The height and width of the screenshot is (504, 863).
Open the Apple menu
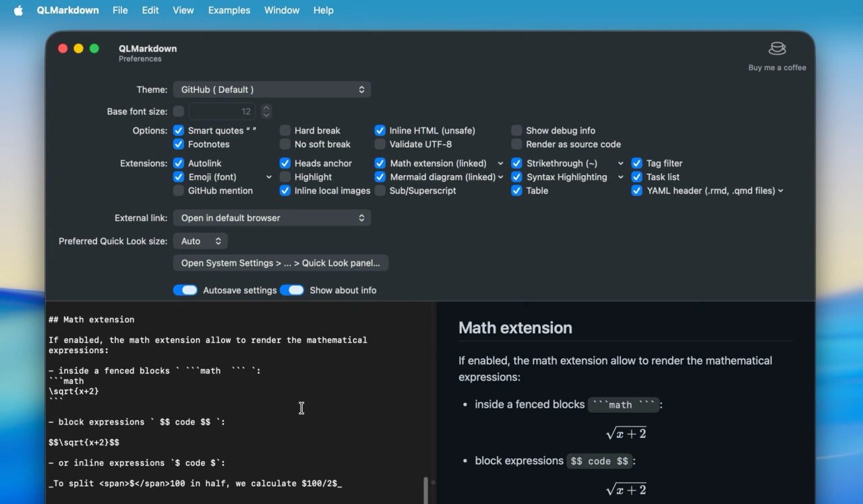[18, 10]
